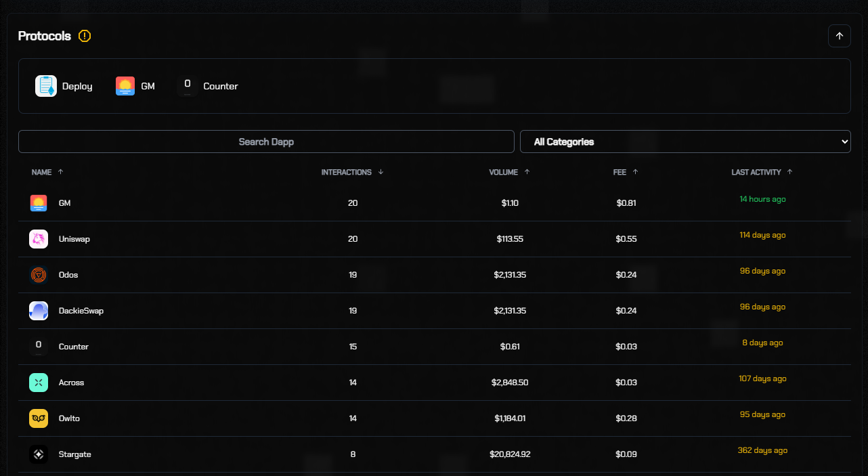Viewport: 868px width, 476px height.
Task: Click 107 days ago activity
Action: coord(762,378)
